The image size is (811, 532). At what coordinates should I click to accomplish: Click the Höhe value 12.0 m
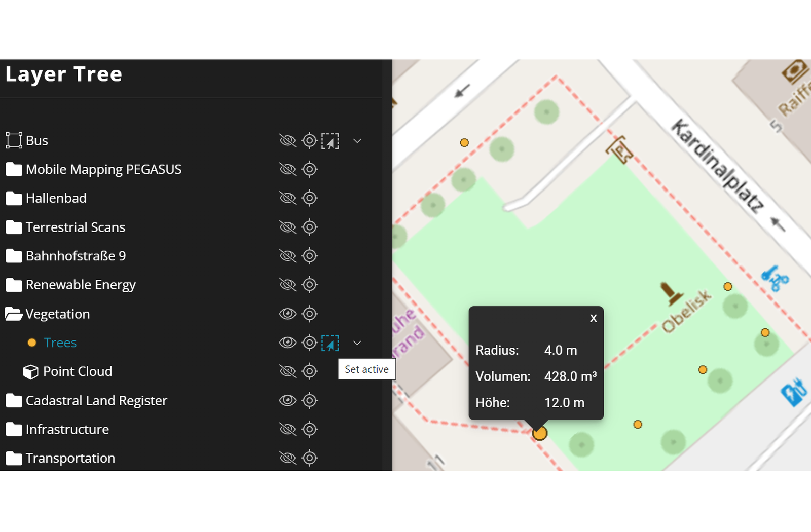coord(564,403)
